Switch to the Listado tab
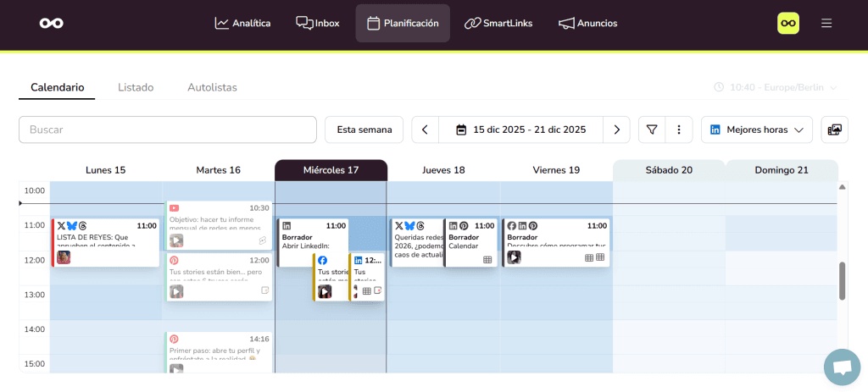Image resolution: width=868 pixels, height=392 pixels. pyautogui.click(x=136, y=87)
